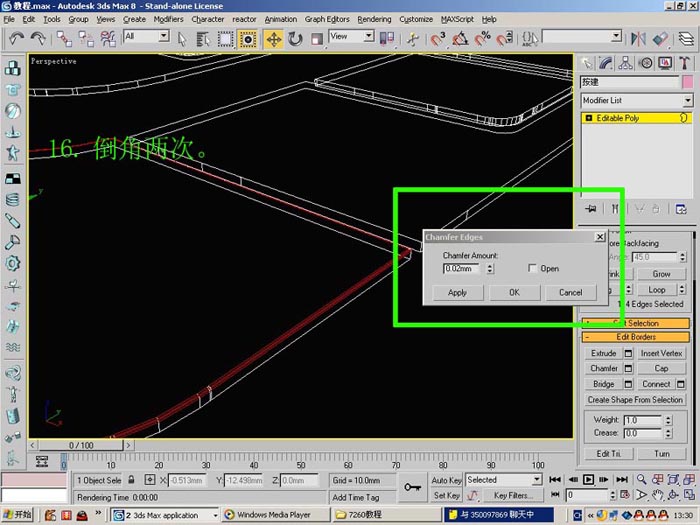Click the Redo arrow icon
The image size is (700, 525).
(x=38, y=39)
